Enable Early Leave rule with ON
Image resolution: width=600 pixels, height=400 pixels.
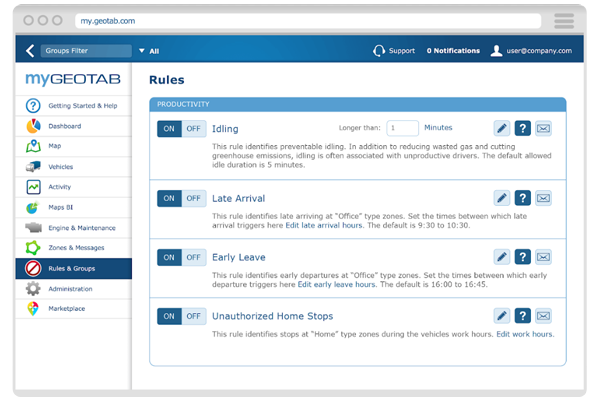(169, 257)
